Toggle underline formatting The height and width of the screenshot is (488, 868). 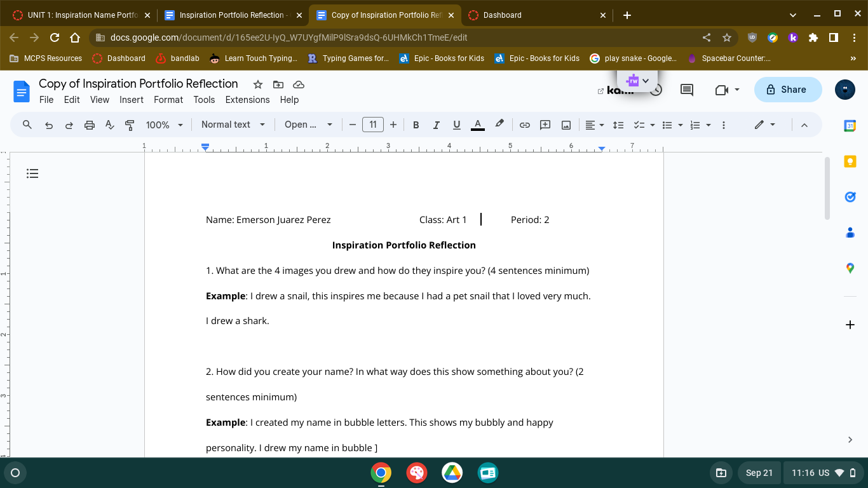pyautogui.click(x=456, y=125)
